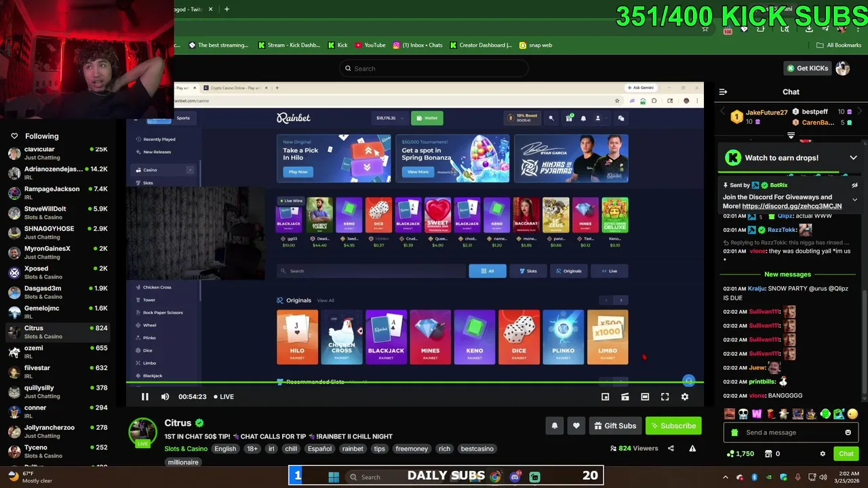This screenshot has height=488, width=868.
Task: Open the Mines game thumbnail
Action: (430, 337)
